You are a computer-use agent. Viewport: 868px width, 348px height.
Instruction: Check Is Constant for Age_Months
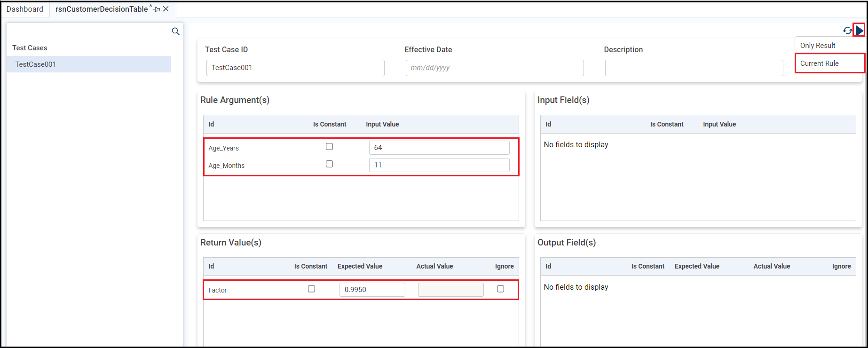(x=330, y=164)
